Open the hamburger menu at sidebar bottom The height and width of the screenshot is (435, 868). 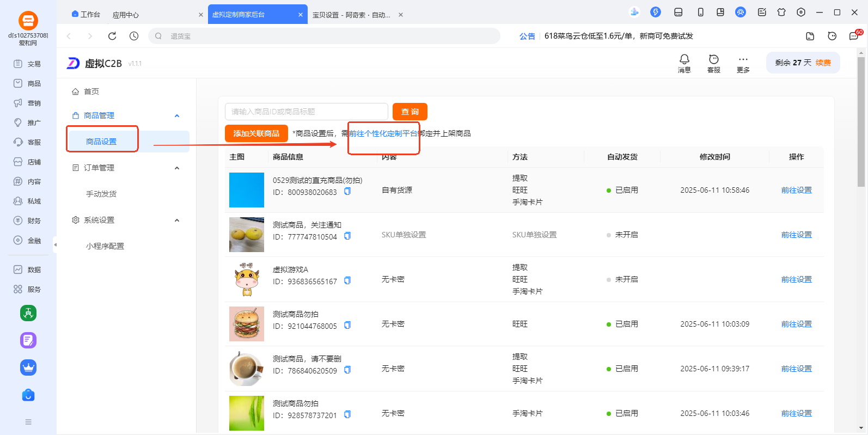(x=28, y=422)
